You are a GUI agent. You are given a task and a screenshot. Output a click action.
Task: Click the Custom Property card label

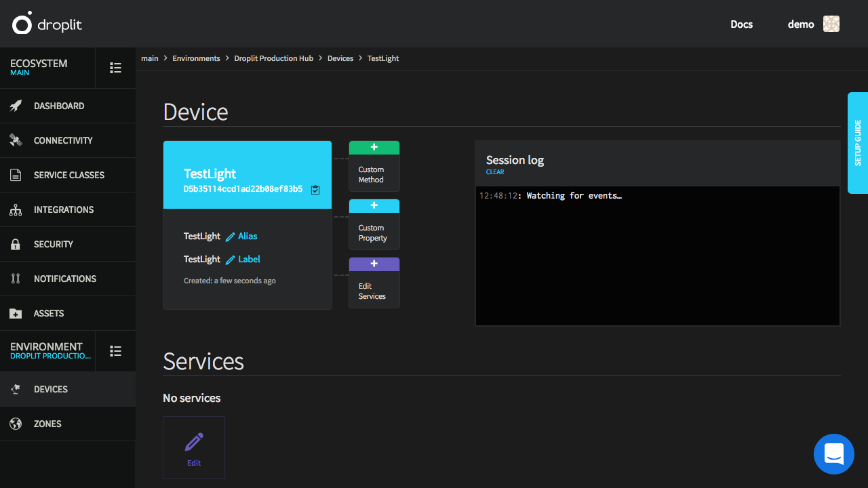coord(373,233)
